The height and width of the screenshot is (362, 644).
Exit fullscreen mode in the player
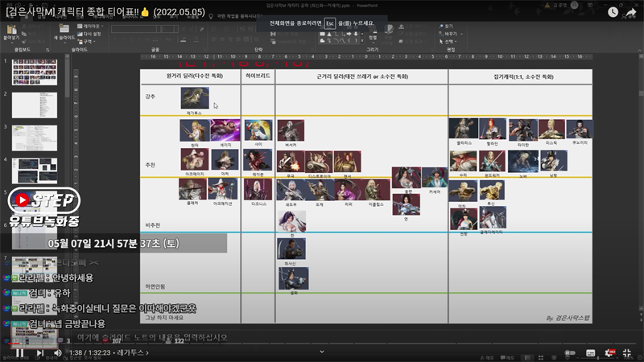pos(627,352)
